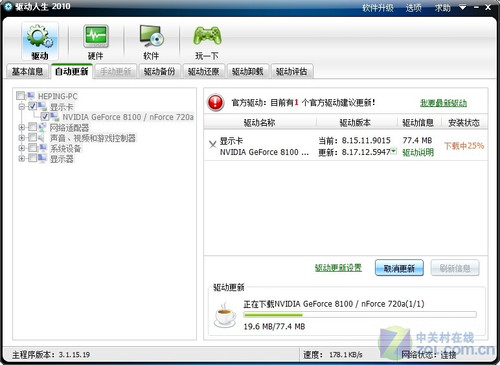Open the 选项 title bar menu
Image resolution: width=500 pixels, height=365 pixels.
(x=414, y=8)
